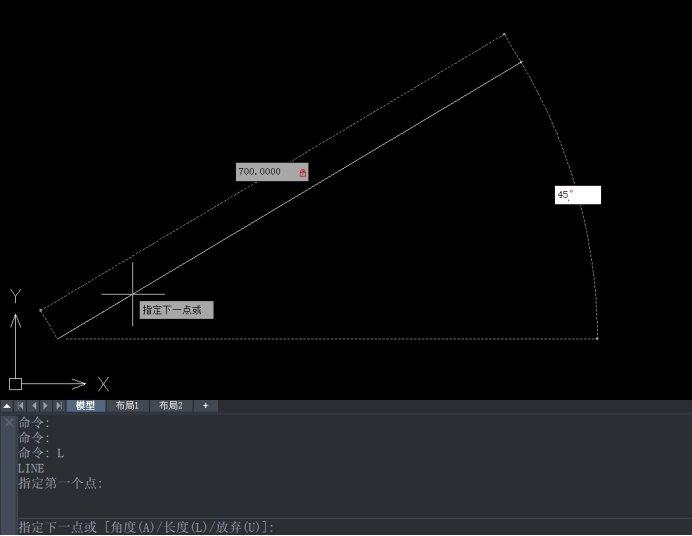This screenshot has width=692, height=536.
Task: Click the UCS origin square icon
Action: [15, 383]
